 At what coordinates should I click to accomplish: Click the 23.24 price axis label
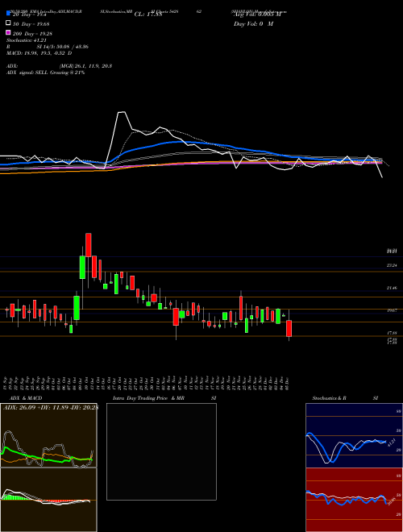[392, 265]
